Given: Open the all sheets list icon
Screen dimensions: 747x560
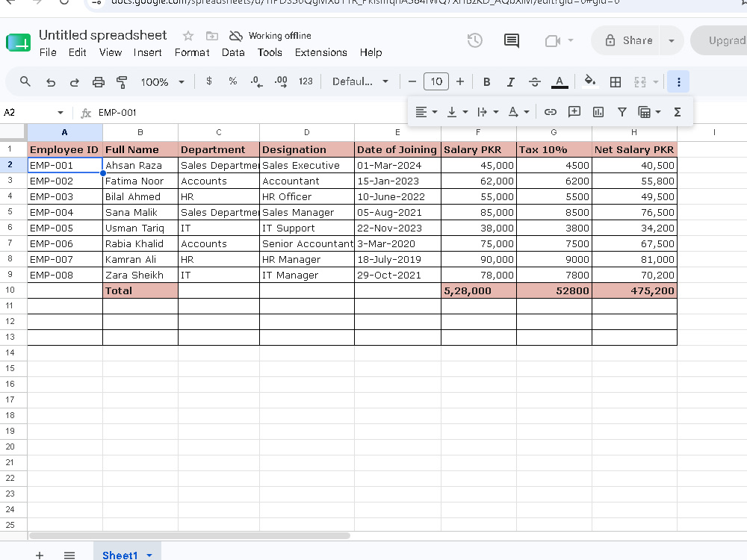Looking at the screenshot, I should tap(69, 555).
